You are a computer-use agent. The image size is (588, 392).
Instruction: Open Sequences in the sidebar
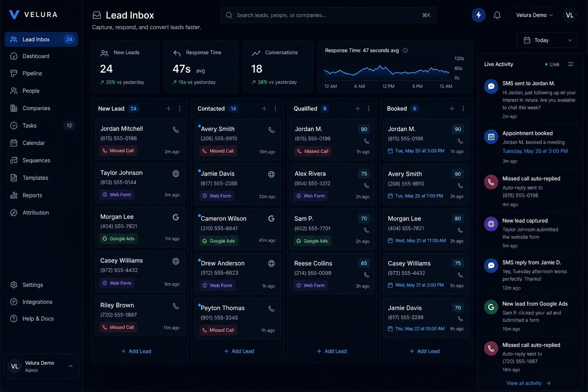tap(41, 160)
